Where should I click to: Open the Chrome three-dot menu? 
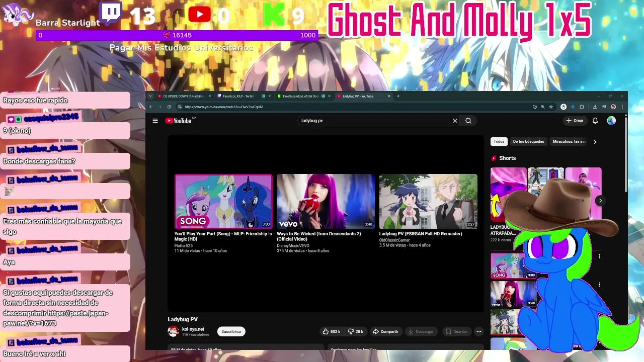pyautogui.click(x=622, y=107)
